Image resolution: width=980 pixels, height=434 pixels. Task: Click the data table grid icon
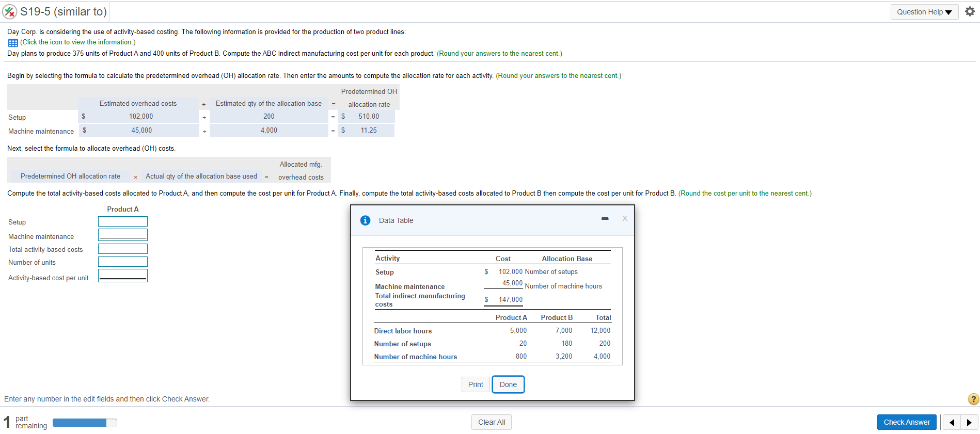pos(13,43)
